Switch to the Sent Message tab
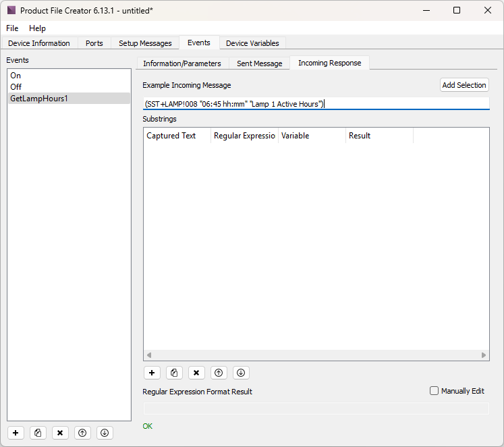The image size is (504, 447). pyautogui.click(x=259, y=63)
